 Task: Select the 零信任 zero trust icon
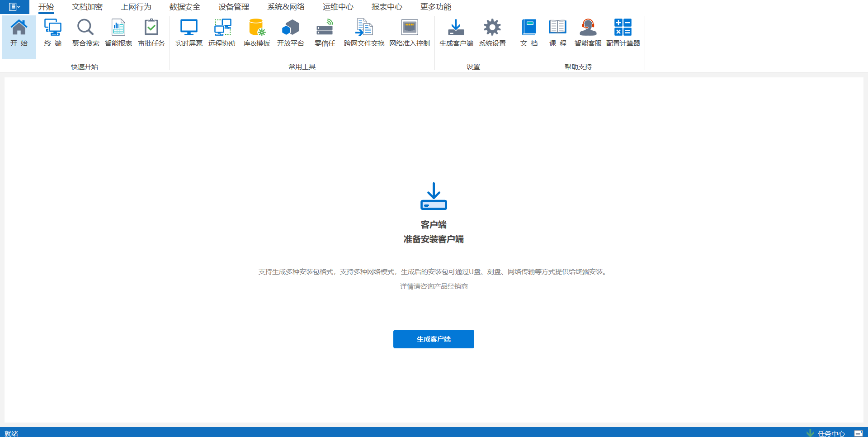point(325,28)
